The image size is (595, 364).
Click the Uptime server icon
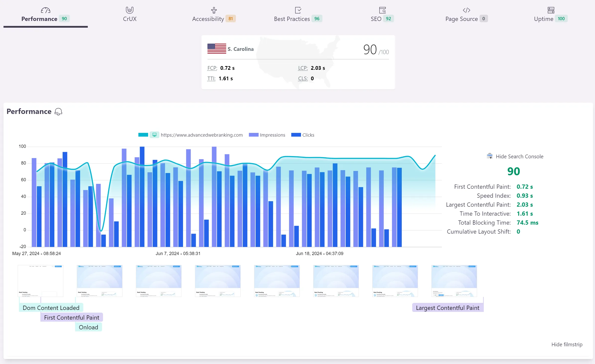tap(551, 10)
